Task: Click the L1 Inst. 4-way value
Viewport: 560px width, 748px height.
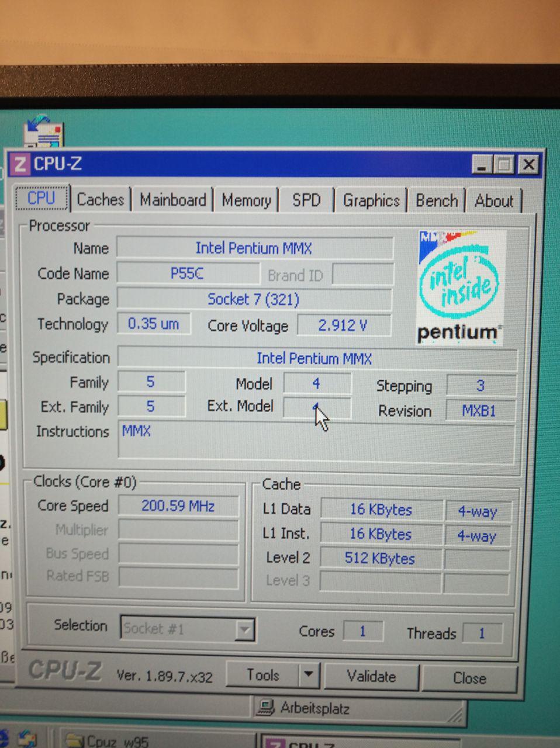Action: click(x=478, y=536)
